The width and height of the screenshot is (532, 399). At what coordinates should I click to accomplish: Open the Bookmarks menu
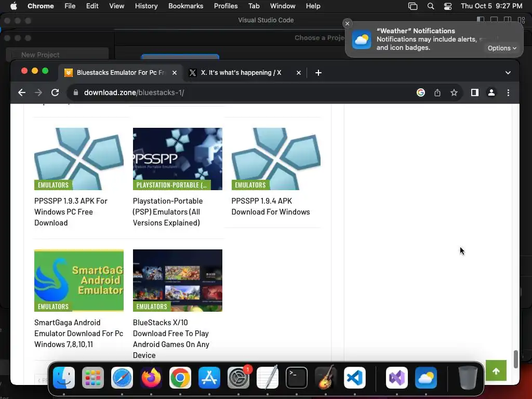tap(186, 6)
